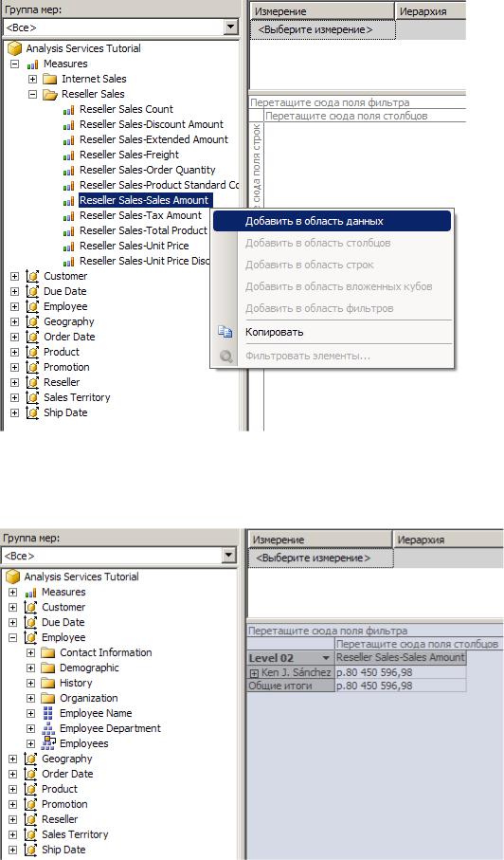Collapse the expanded Employee dimension
This screenshot has height=860, width=504.
(x=13, y=638)
